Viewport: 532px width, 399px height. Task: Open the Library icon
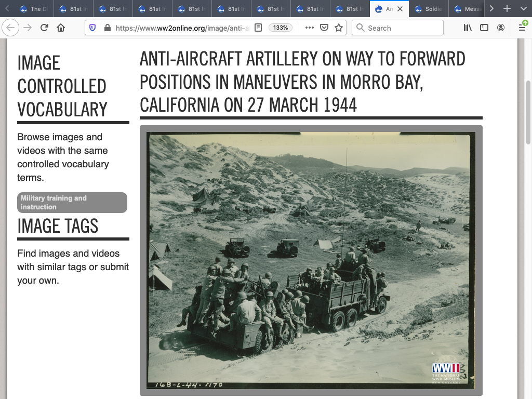tap(468, 28)
